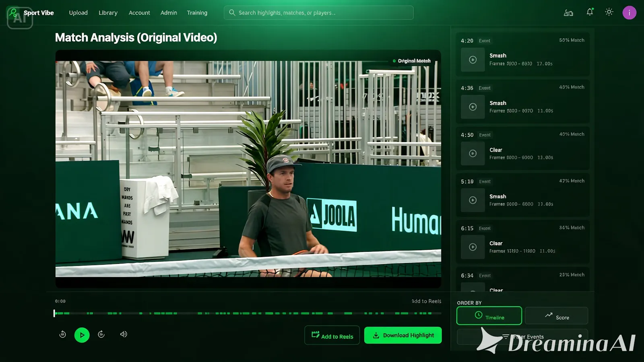
Task: Click the 0:00 current time label
Action: pyautogui.click(x=60, y=301)
